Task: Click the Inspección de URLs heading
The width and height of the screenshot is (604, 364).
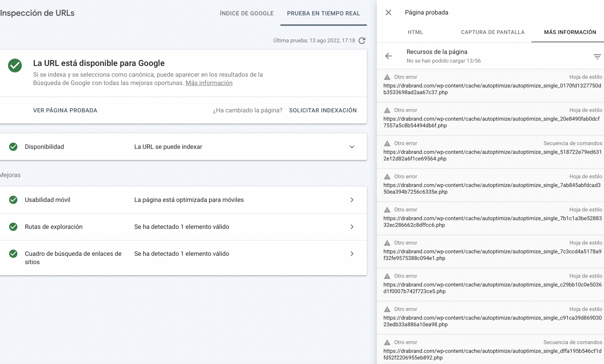Action: coord(37,13)
